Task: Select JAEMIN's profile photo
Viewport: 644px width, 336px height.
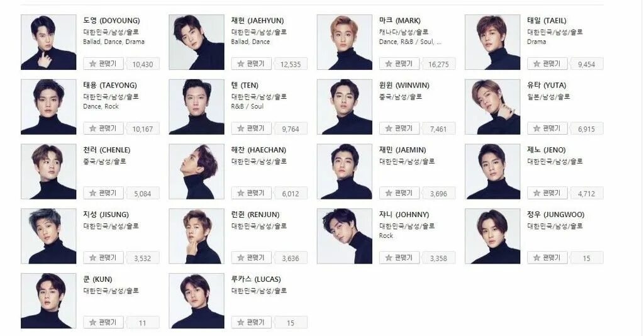Action: point(345,172)
